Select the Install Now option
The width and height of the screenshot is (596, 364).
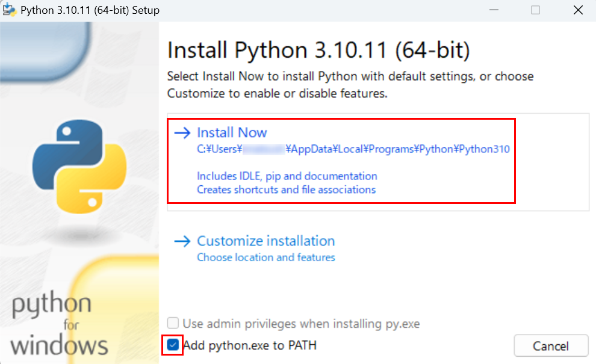click(x=232, y=132)
